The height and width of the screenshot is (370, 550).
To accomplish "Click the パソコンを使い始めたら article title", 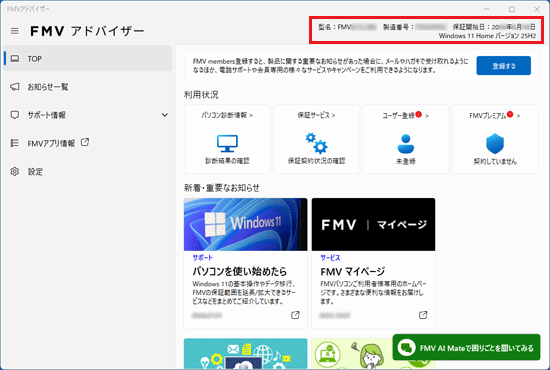I will (x=240, y=271).
